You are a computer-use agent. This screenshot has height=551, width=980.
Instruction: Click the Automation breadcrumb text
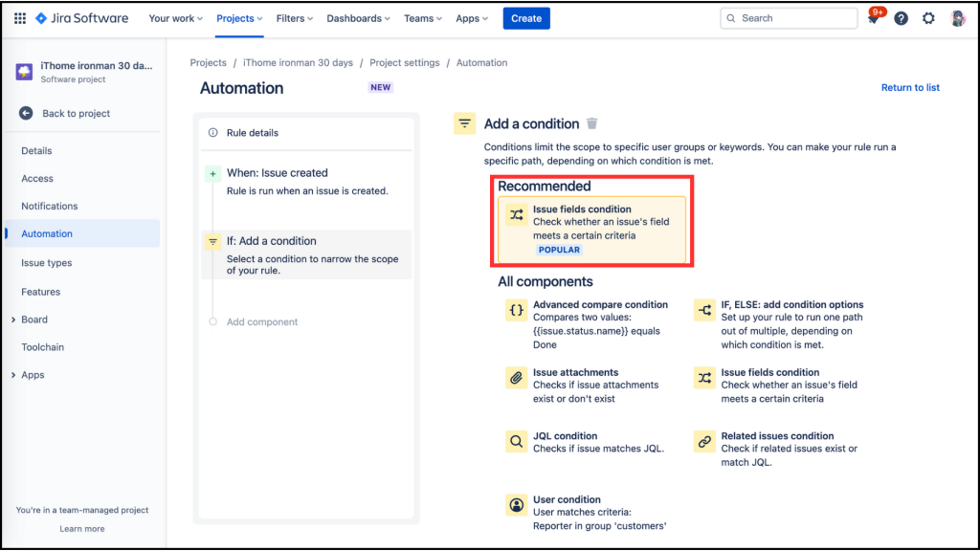pos(482,62)
